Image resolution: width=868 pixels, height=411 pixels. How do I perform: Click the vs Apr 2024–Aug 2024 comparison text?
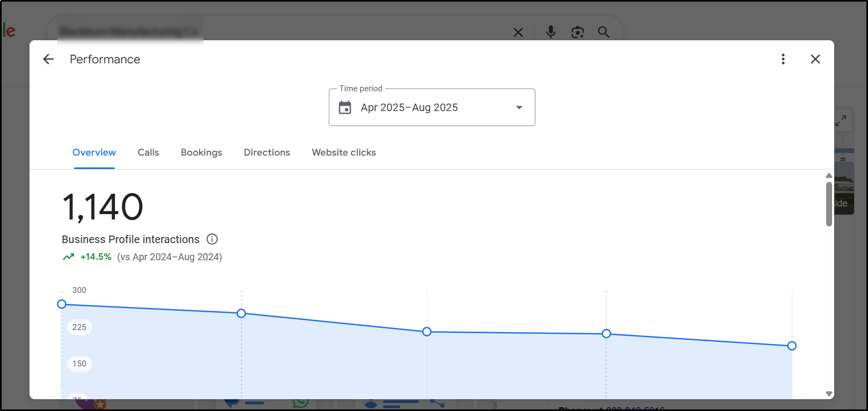pyautogui.click(x=170, y=257)
